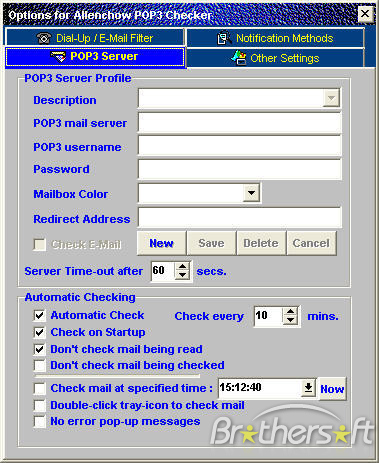Click the time-out value 60 field
The width and height of the screenshot is (379, 463).
[x=163, y=271]
